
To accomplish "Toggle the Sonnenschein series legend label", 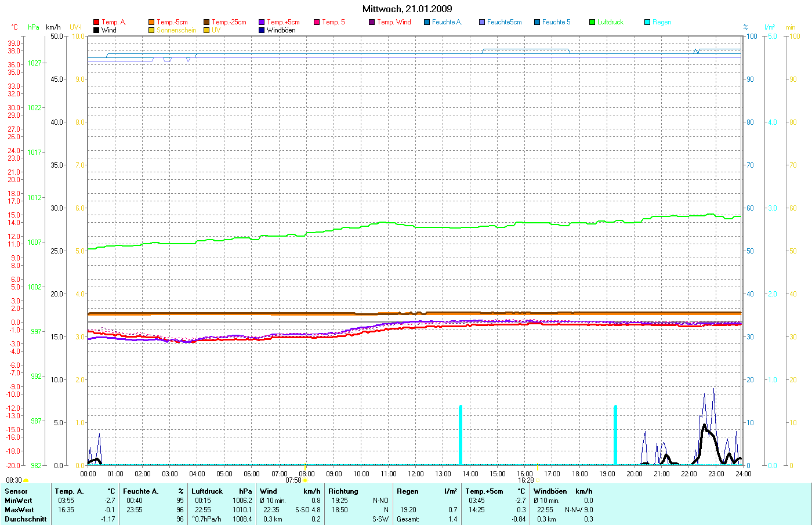I will pyautogui.click(x=176, y=30).
